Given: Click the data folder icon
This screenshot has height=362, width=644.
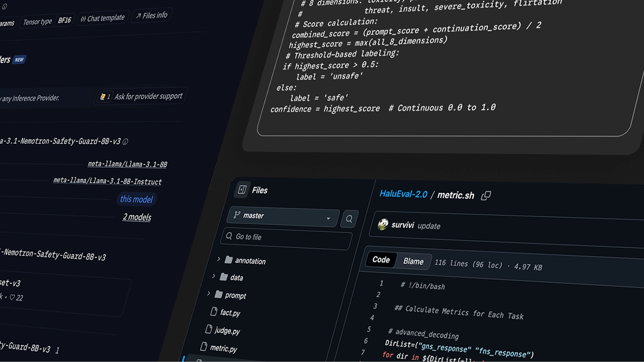Looking at the screenshot, I should [x=224, y=277].
